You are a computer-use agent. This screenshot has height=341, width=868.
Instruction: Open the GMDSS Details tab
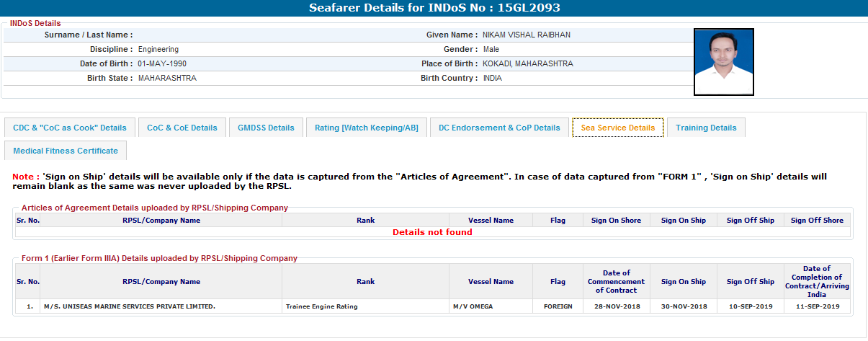click(x=266, y=128)
